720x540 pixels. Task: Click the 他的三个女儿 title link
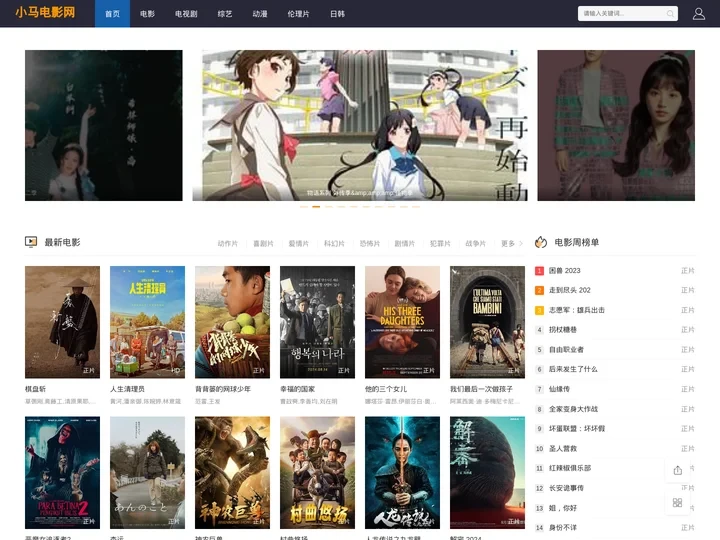pyautogui.click(x=386, y=389)
